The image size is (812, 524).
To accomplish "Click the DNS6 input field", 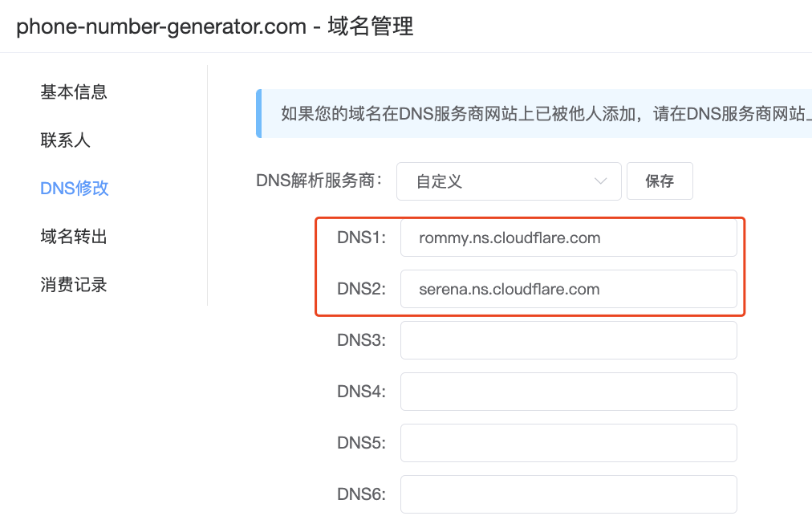I will (568, 494).
